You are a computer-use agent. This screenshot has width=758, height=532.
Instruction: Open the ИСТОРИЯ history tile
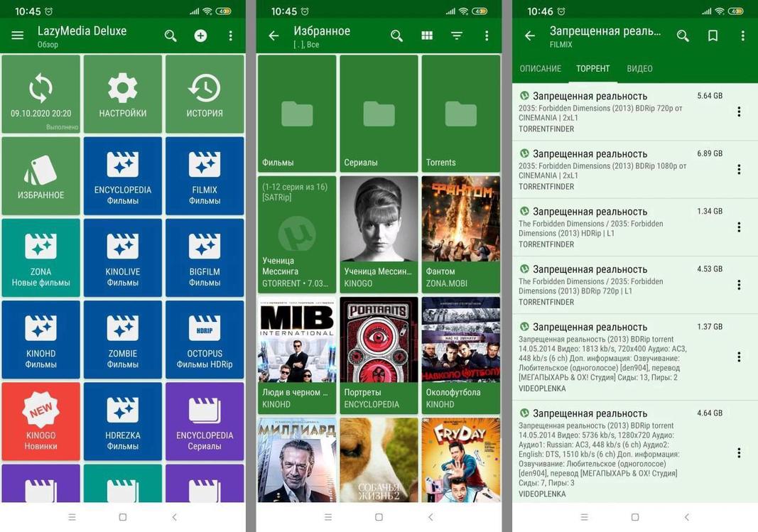tap(204, 93)
